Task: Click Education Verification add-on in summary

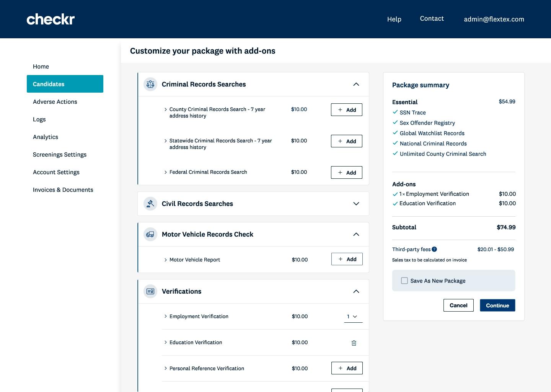Action: [x=427, y=203]
